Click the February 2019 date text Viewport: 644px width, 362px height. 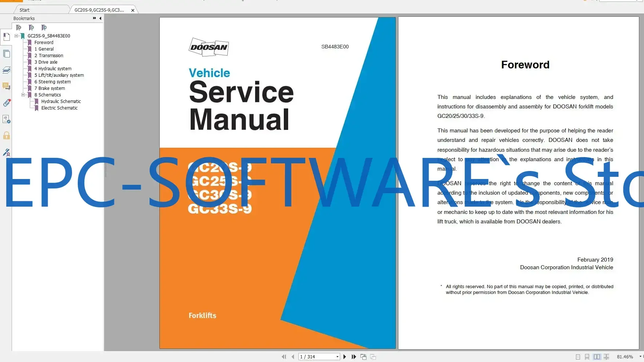coord(595,260)
